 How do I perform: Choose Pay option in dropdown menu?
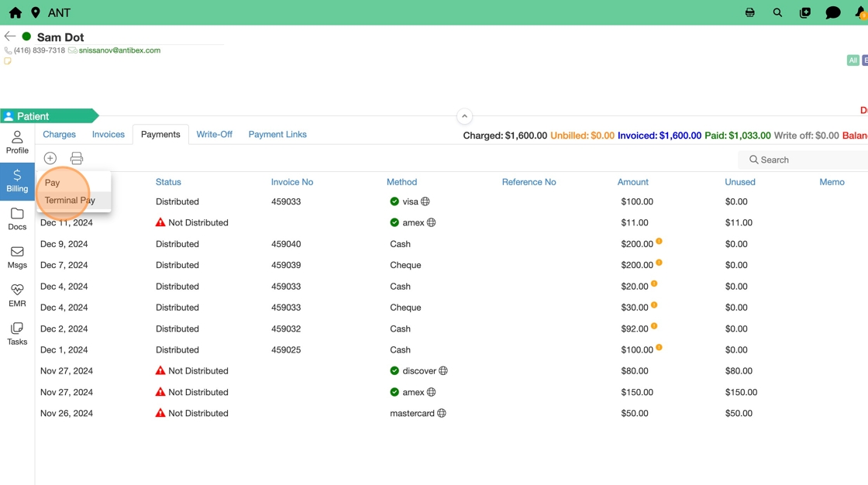coord(53,183)
